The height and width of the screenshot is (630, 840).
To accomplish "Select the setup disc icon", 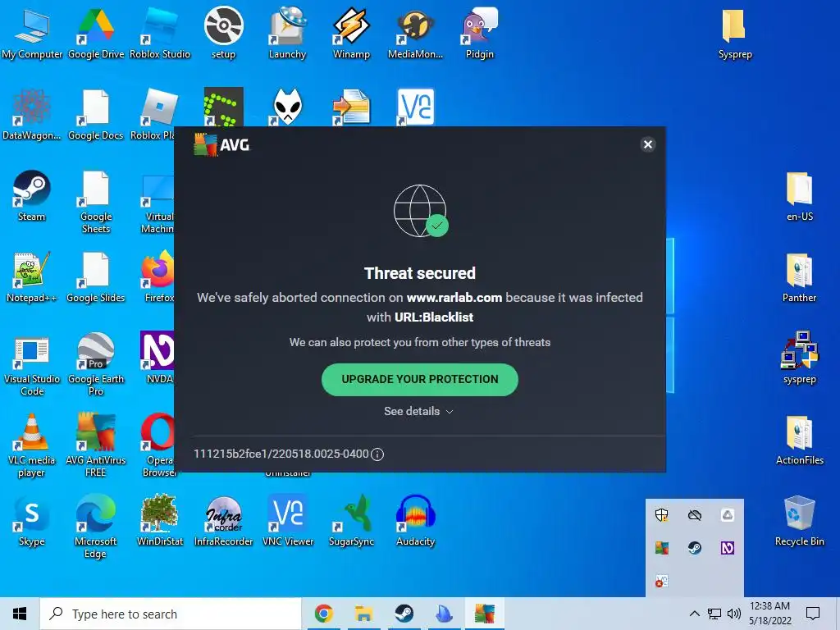I will tap(223, 34).
